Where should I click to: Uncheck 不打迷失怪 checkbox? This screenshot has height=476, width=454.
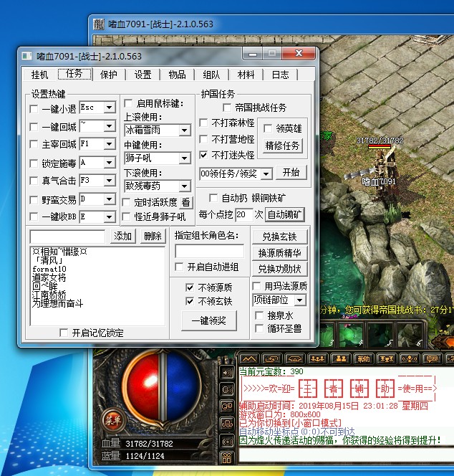[x=203, y=155]
